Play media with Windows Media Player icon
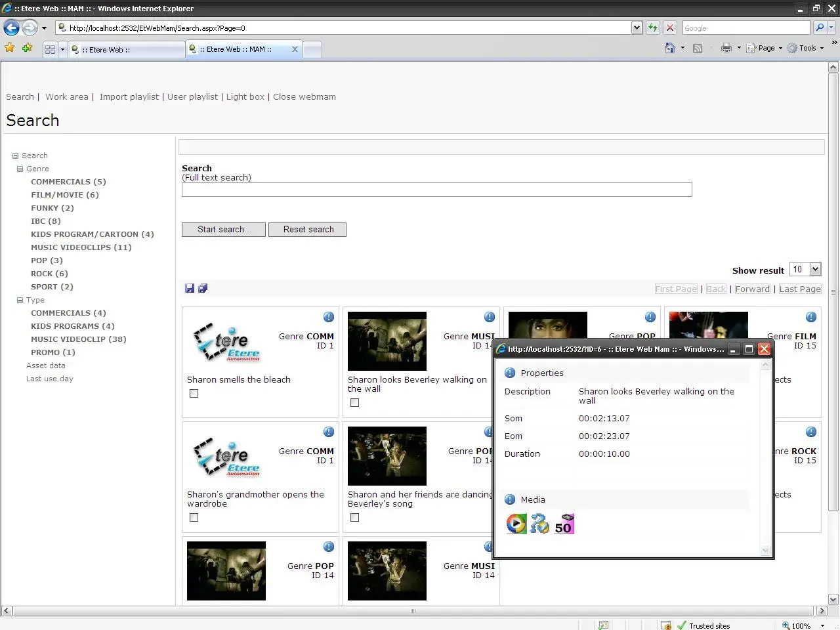 [x=516, y=524]
